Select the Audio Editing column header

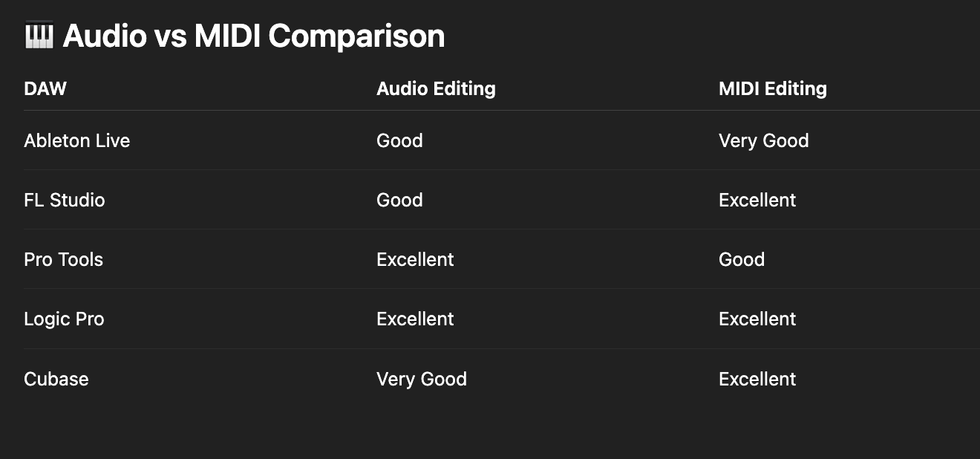tap(436, 88)
